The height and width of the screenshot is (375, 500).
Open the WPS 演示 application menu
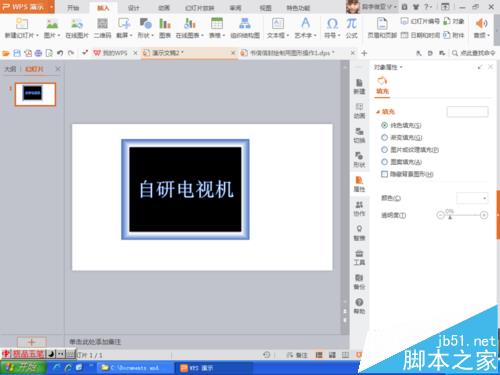tap(27, 7)
